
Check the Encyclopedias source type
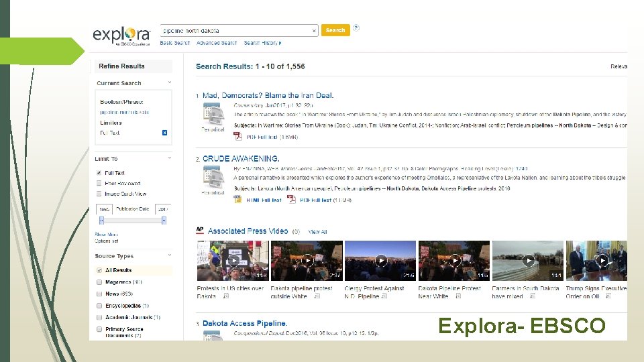click(99, 306)
